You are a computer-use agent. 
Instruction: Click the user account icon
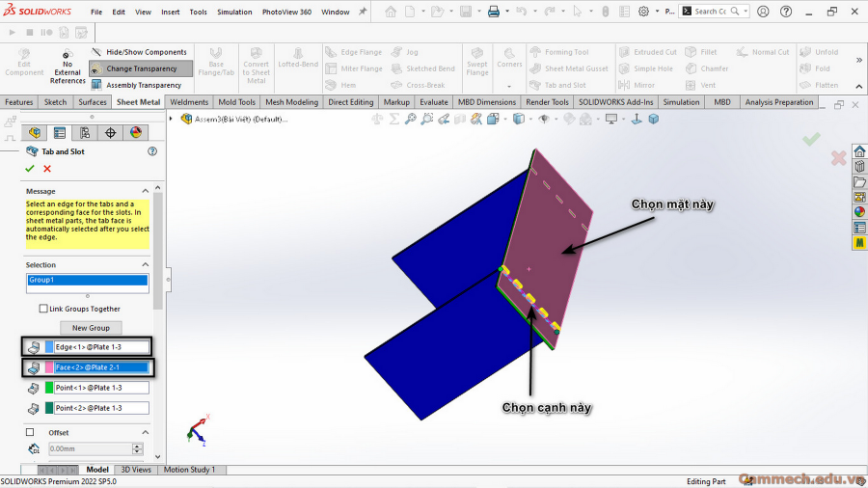(763, 12)
